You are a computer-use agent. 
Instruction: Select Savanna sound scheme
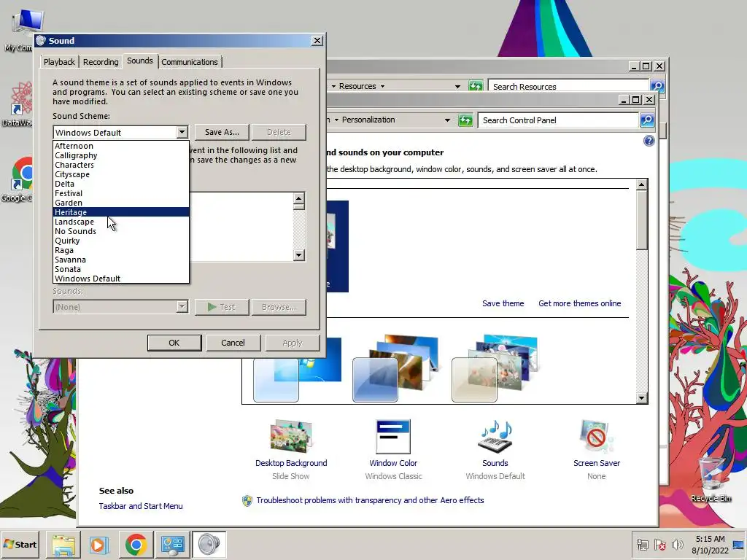121,260
